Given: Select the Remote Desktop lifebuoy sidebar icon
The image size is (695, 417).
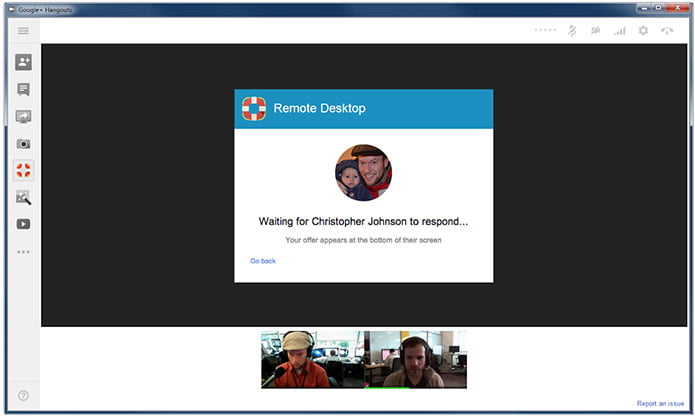Looking at the screenshot, I should [23, 170].
